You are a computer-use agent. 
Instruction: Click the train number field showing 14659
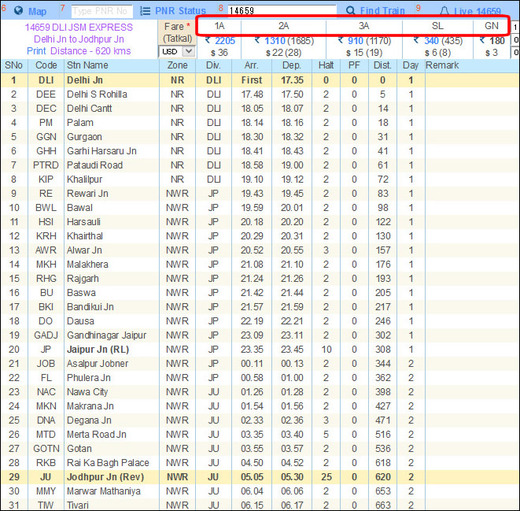click(x=282, y=10)
